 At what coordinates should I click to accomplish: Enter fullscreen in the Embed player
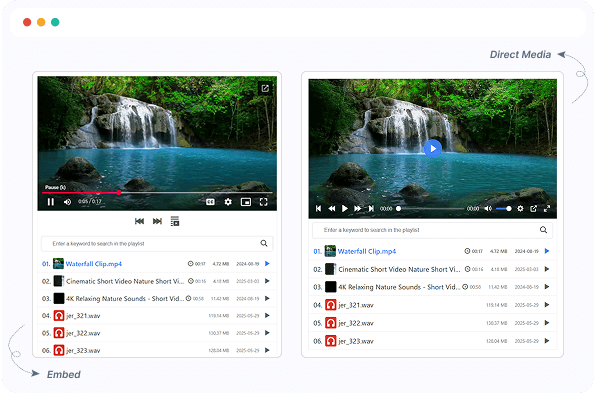pyautogui.click(x=263, y=202)
